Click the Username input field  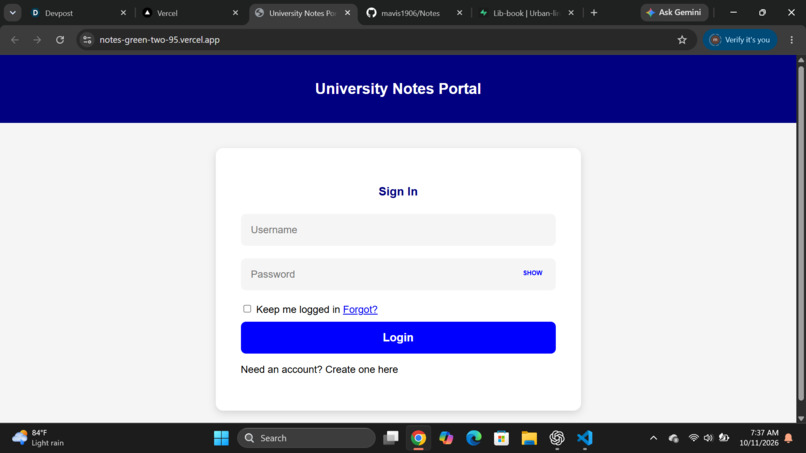coord(398,230)
